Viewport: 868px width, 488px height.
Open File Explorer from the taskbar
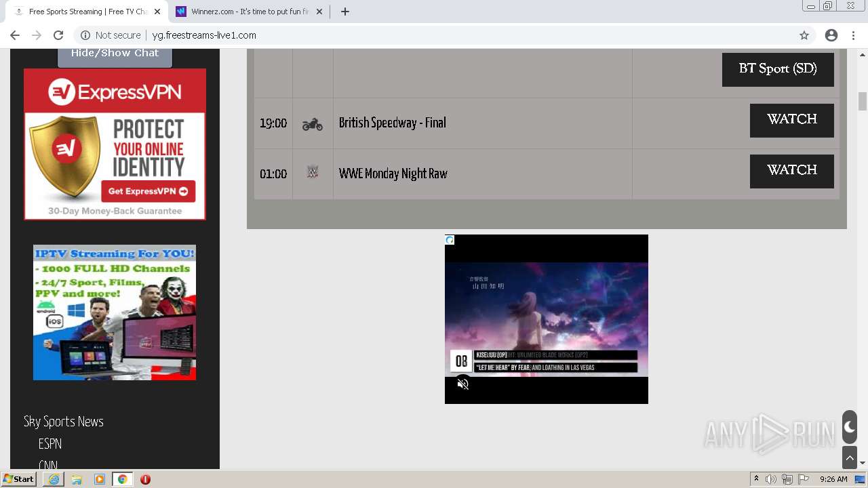tap(77, 479)
